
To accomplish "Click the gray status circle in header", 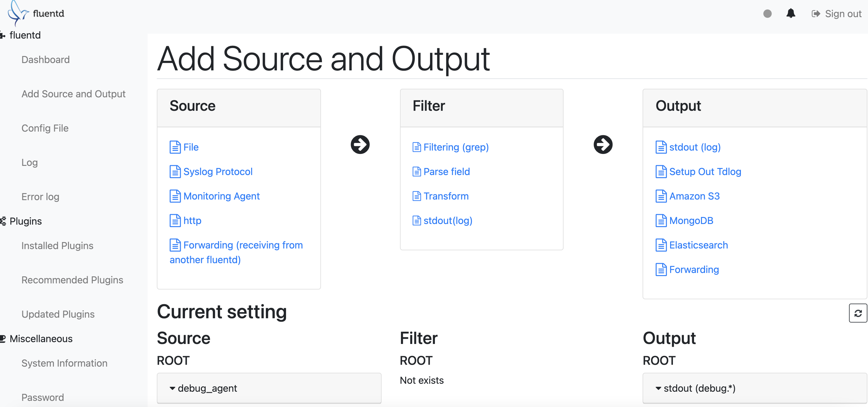I will [x=767, y=13].
